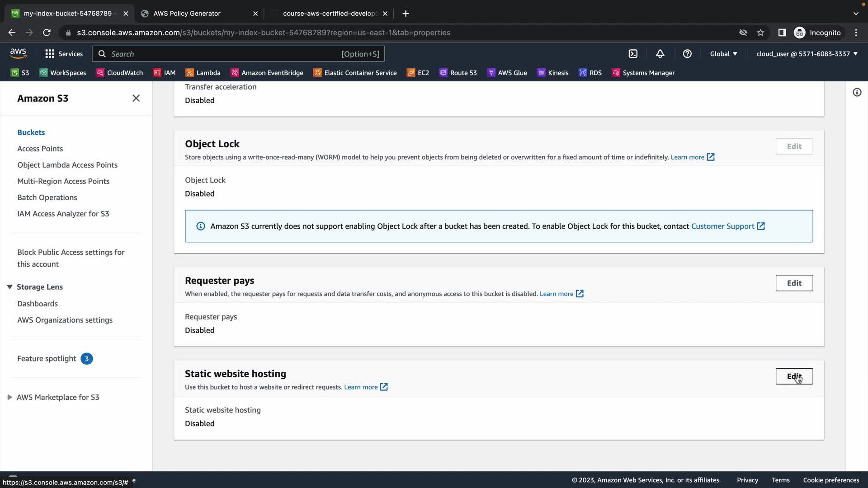Open the Services grid menu

pyautogui.click(x=64, y=54)
